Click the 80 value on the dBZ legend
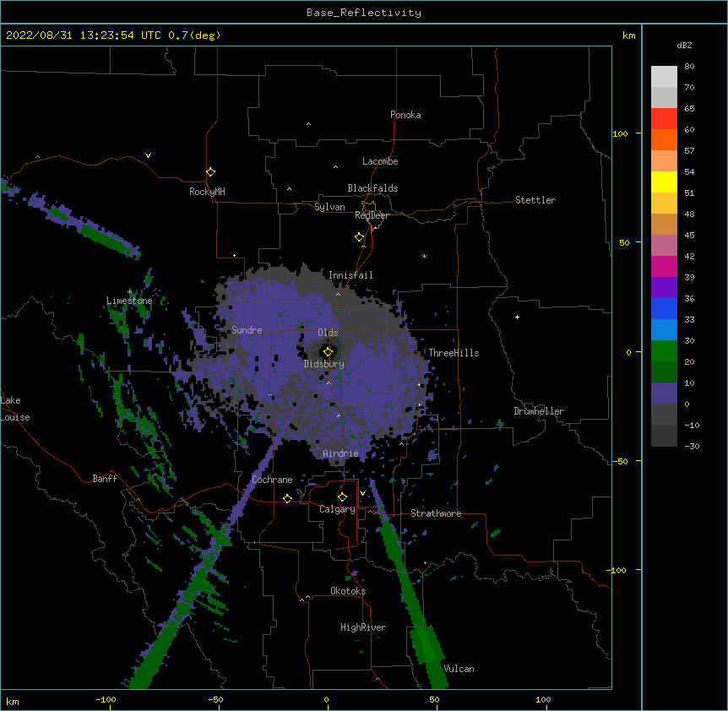The width and height of the screenshot is (728, 711). coord(689,67)
